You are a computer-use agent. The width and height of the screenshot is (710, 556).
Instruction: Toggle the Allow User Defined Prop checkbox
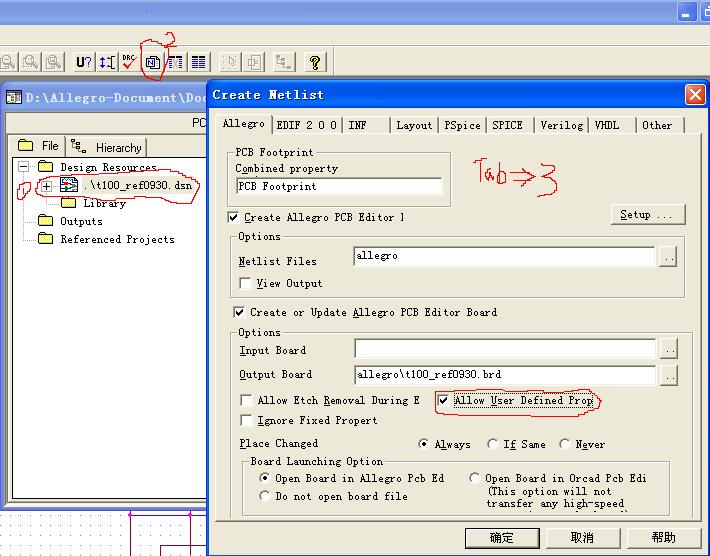(x=445, y=400)
